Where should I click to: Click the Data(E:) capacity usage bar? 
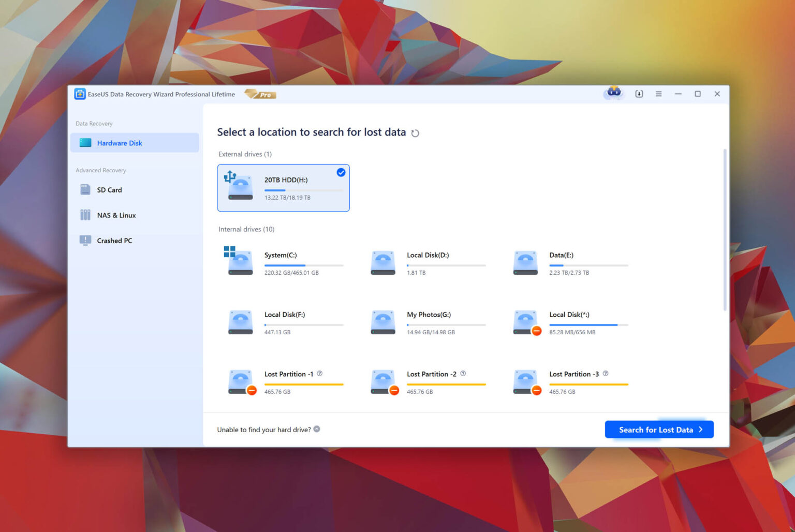pos(589,265)
